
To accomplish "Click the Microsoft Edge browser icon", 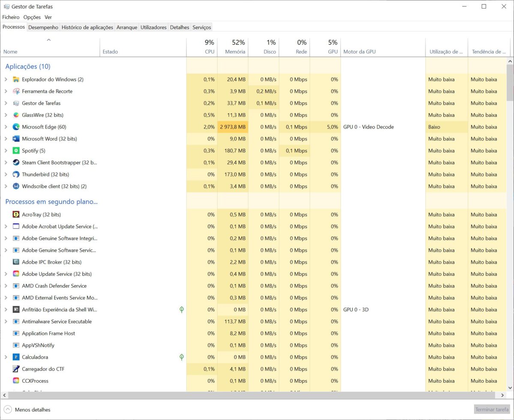I will click(x=16, y=127).
